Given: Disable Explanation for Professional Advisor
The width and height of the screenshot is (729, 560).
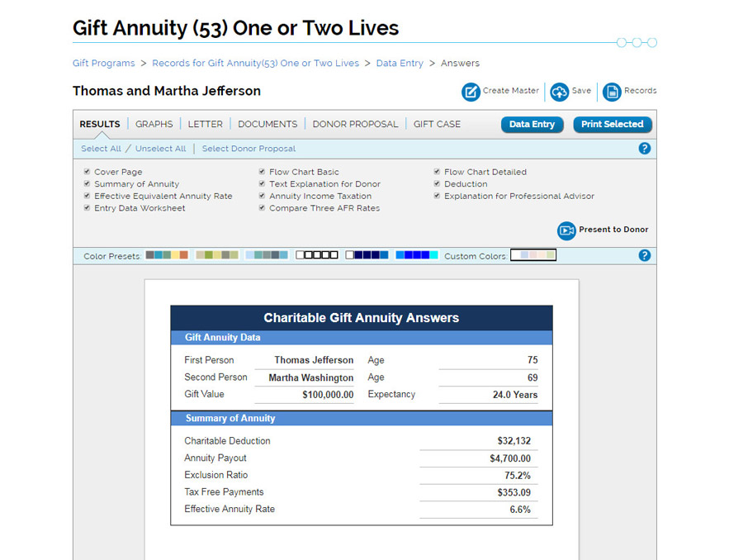Looking at the screenshot, I should click(x=437, y=196).
